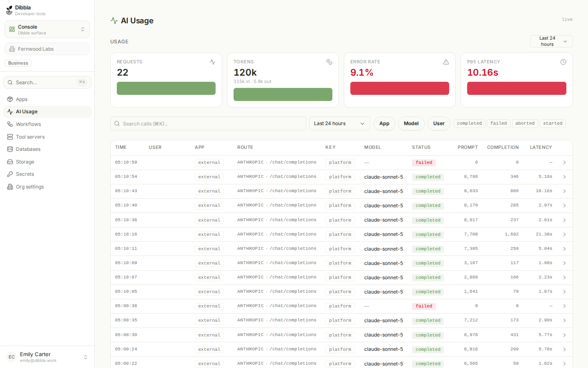
Task: Go to Workflows section
Action: click(x=47, y=124)
